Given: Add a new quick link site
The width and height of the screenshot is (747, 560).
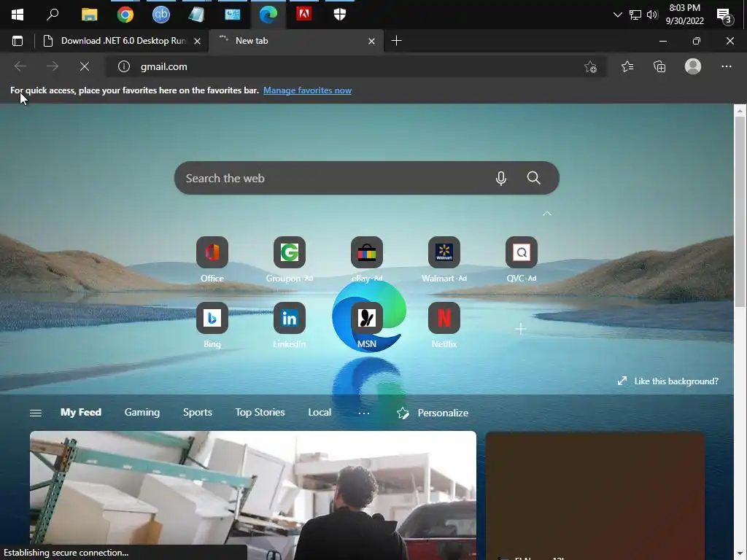Looking at the screenshot, I should click(x=521, y=329).
